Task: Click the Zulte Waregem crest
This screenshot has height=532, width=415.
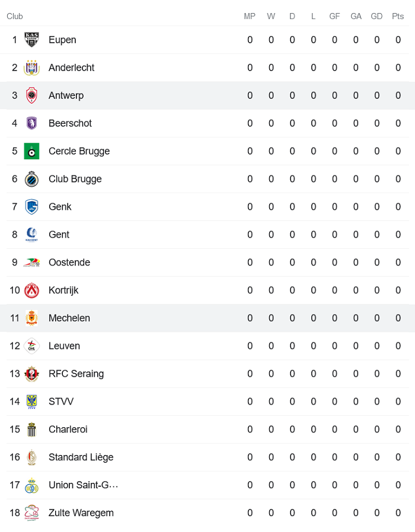Action: point(31,513)
